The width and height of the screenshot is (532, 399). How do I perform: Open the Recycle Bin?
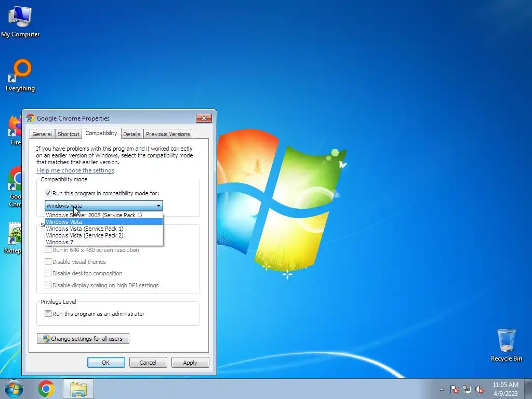[506, 345]
